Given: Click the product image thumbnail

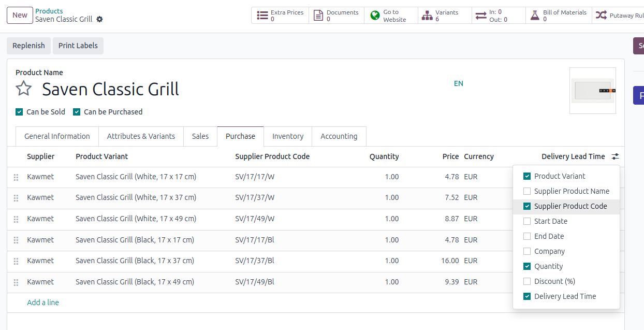Looking at the screenshot, I should [593, 91].
